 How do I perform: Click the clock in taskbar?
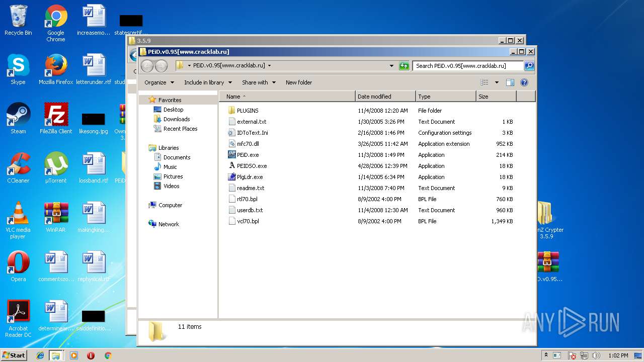(x=617, y=355)
